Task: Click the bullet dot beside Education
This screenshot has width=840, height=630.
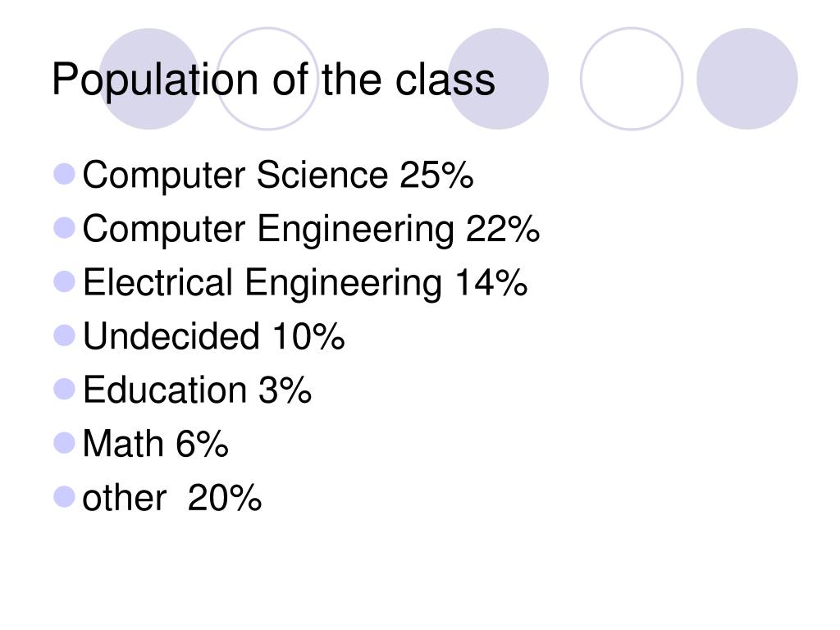Action: [x=64, y=389]
